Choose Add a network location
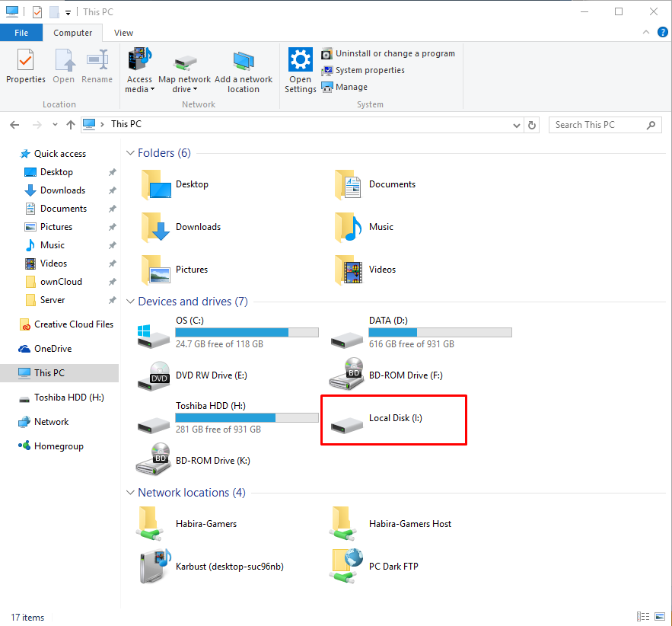This screenshot has height=626, width=672. click(x=244, y=72)
